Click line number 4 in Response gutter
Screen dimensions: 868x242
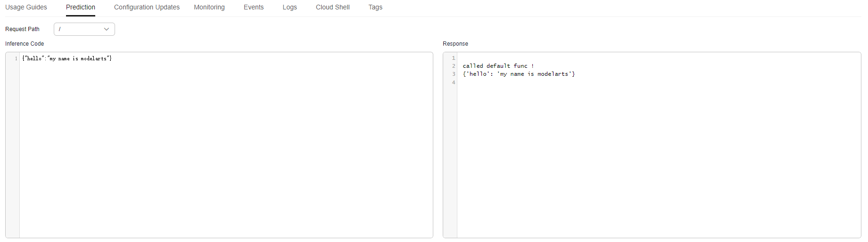pos(454,82)
